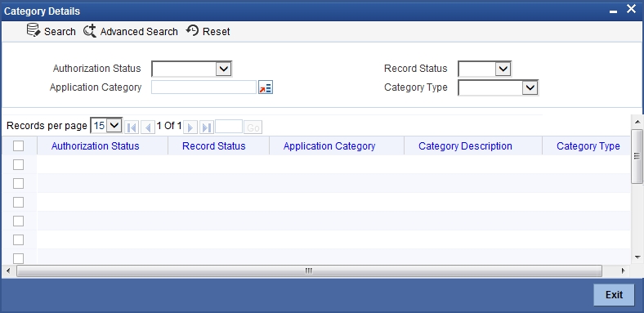The height and width of the screenshot is (313, 644).
Task: Open the Category Type dropdown
Action: pos(499,87)
